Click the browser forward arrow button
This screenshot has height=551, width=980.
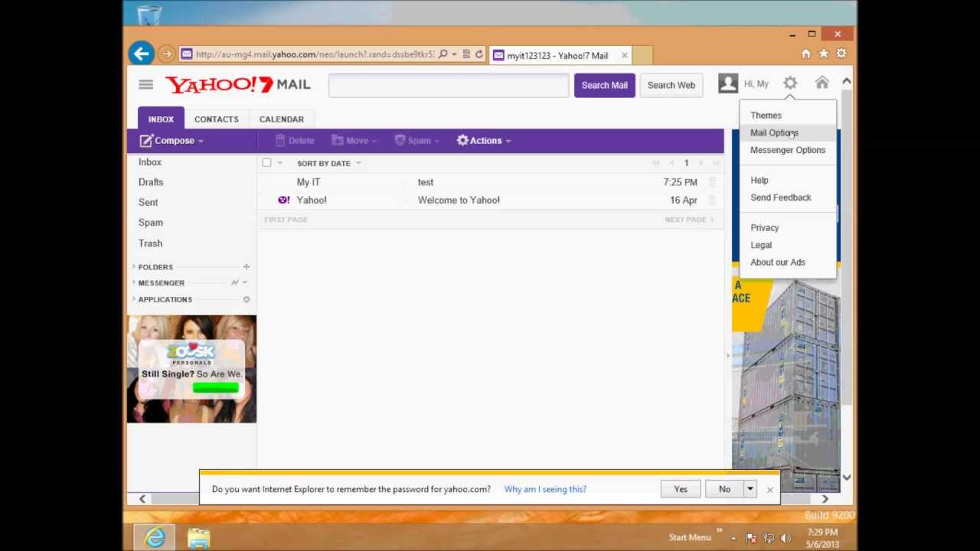click(x=166, y=54)
